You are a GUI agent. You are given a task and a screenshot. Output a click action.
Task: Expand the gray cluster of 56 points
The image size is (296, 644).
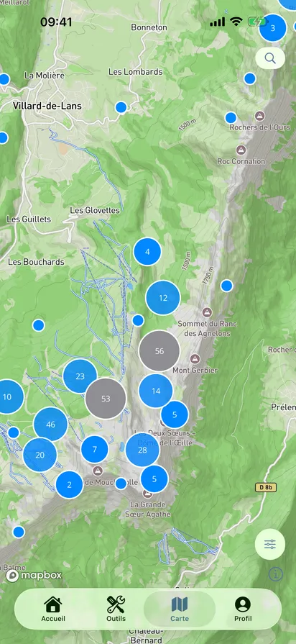(x=159, y=351)
